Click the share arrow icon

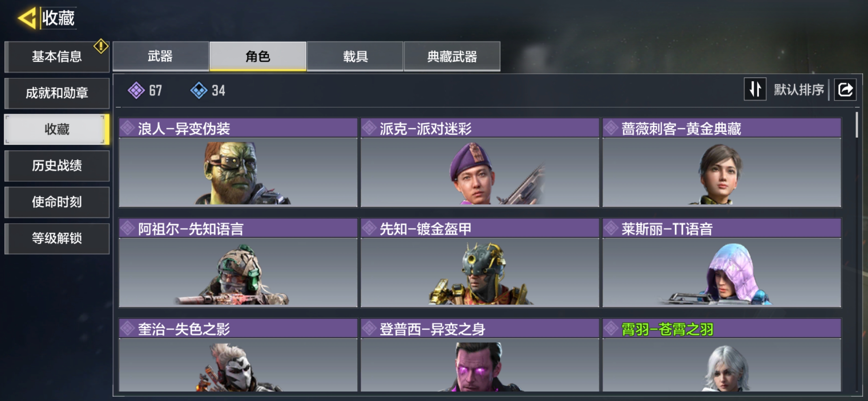click(845, 90)
